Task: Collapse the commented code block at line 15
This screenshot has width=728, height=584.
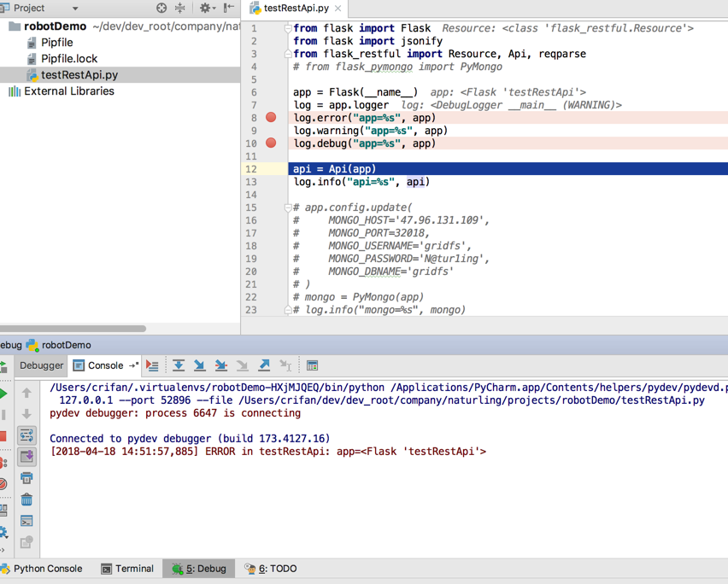Action: pyautogui.click(x=288, y=207)
